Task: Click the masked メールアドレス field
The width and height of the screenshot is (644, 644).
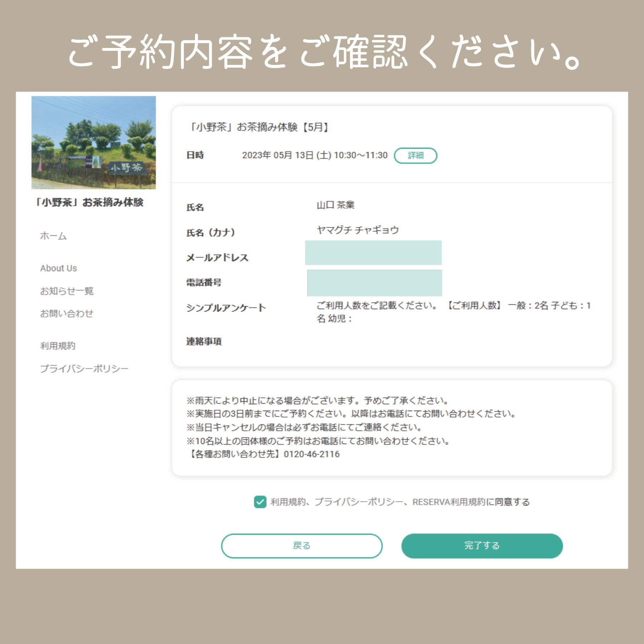Action: point(373,253)
